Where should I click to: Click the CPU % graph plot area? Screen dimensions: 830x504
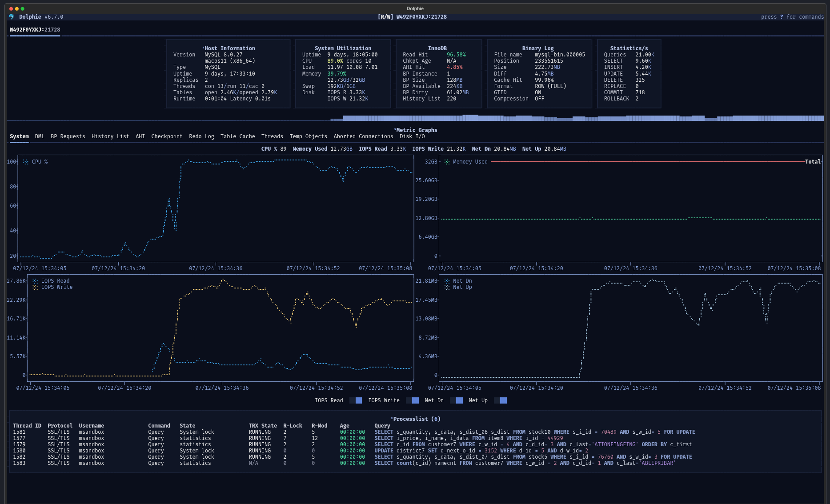point(216,209)
